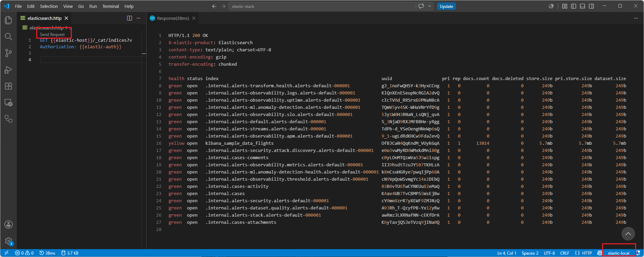Screen dimensions: 644x257
Task: Open the Run menu
Action: coord(93,6)
